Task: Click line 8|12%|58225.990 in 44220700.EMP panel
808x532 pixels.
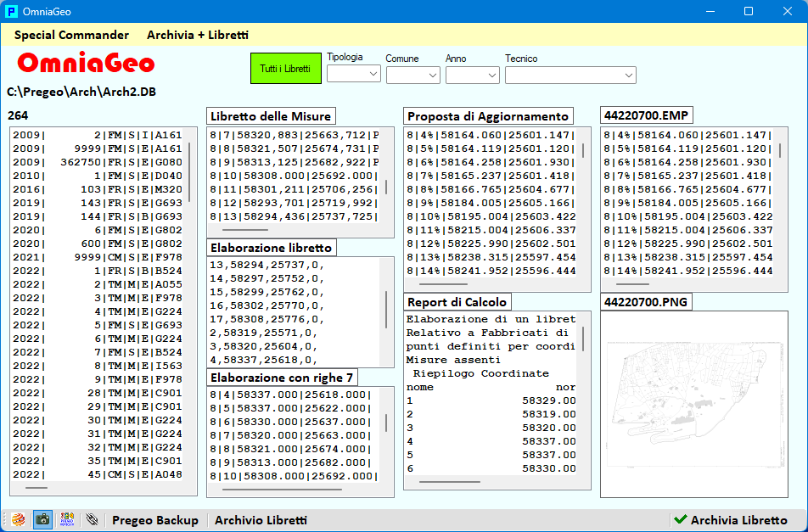Action: (x=688, y=244)
